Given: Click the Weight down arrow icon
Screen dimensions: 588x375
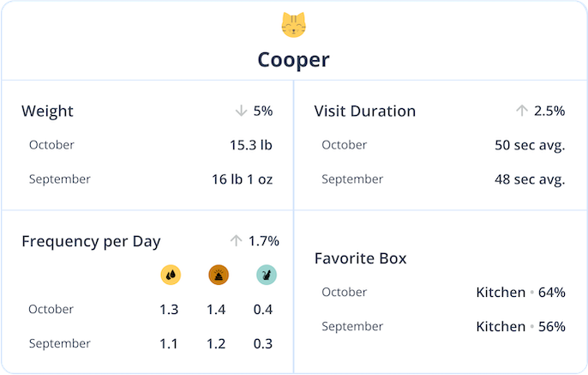Looking at the screenshot, I should pyautogui.click(x=241, y=111).
